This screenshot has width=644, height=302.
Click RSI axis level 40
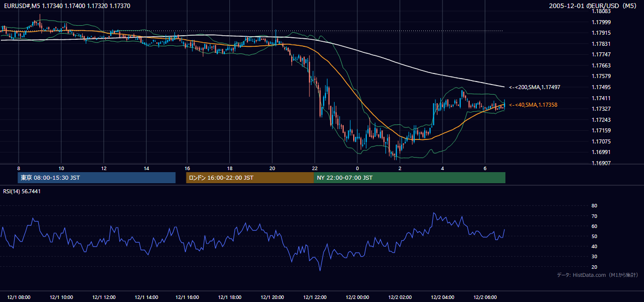pos(594,246)
